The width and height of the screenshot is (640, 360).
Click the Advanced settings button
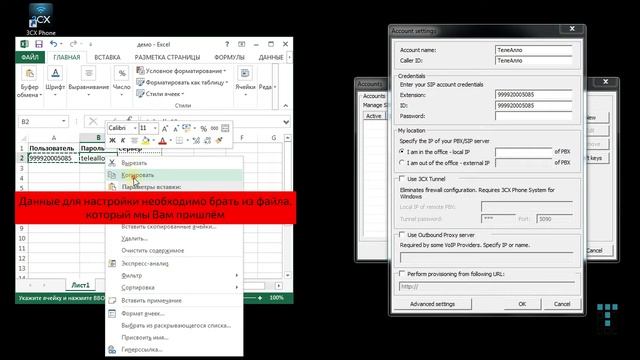click(432, 304)
